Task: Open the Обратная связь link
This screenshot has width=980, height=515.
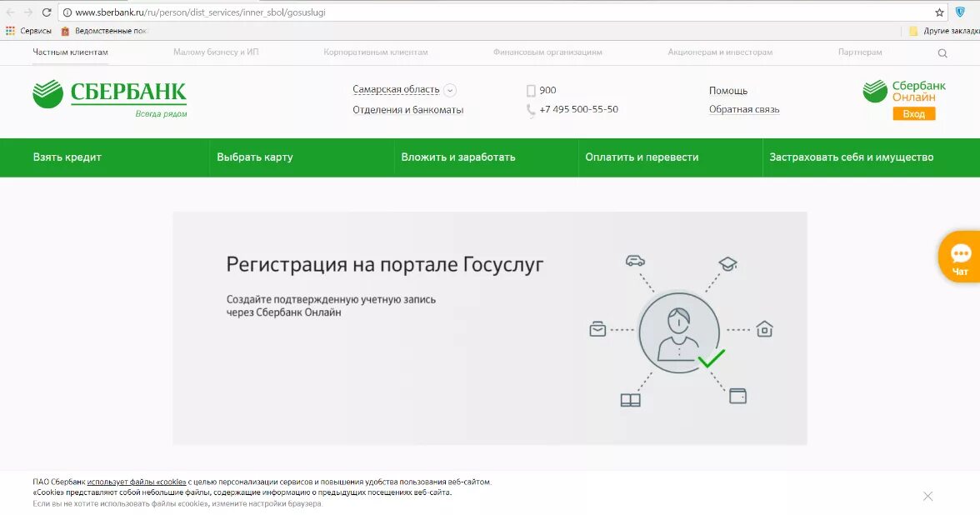Action: click(743, 109)
